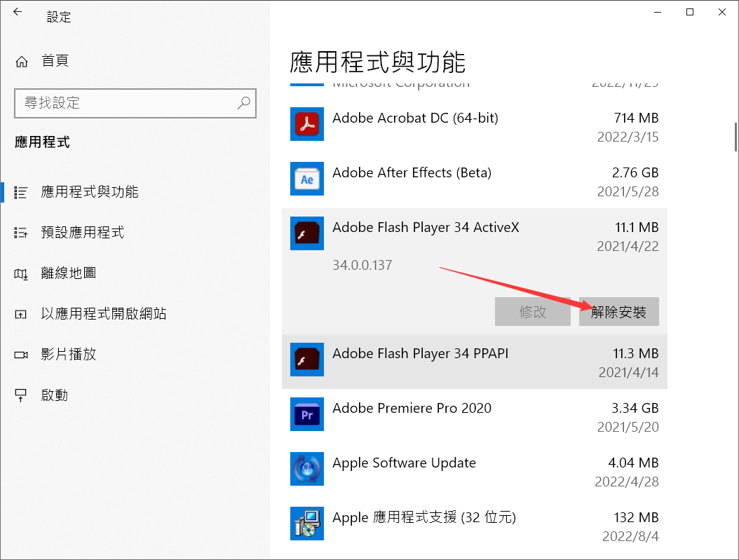Click the 3.34 GB size value
This screenshot has height=560, width=739.
click(x=635, y=408)
